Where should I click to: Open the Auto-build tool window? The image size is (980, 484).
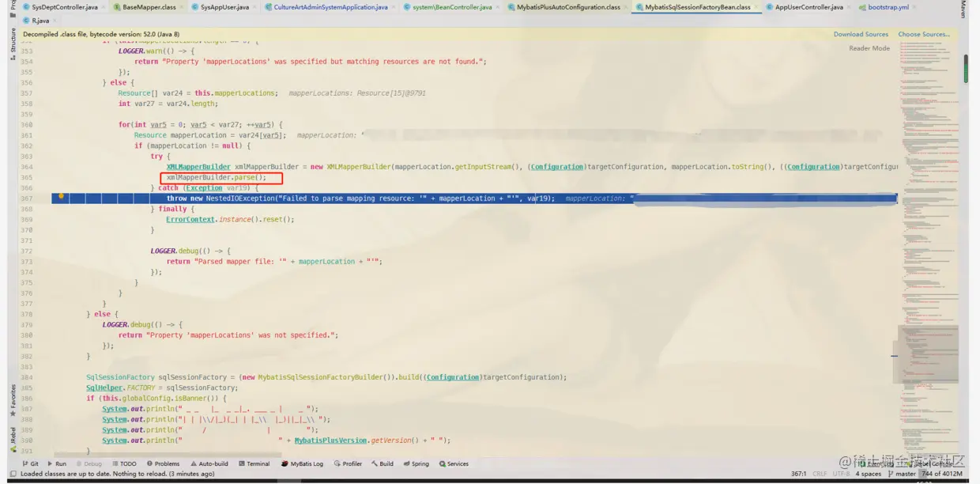click(x=209, y=463)
